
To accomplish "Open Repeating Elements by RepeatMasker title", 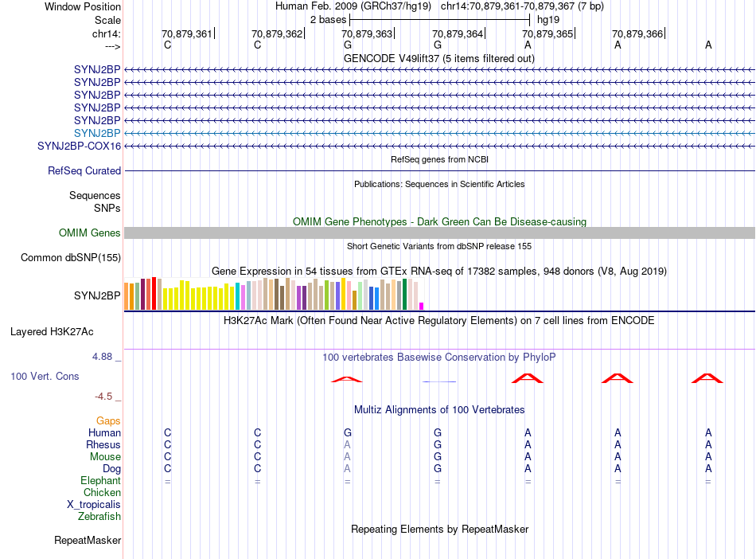I will (x=439, y=529).
